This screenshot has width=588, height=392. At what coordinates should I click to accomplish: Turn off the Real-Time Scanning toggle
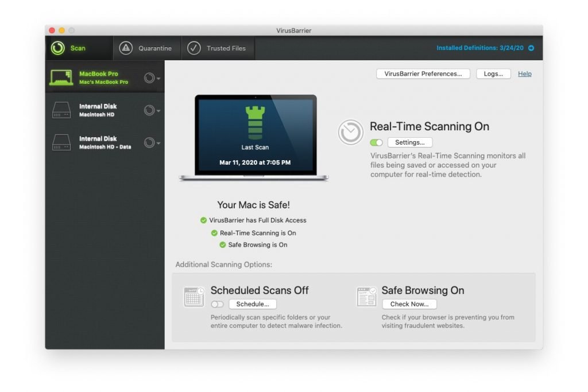376,142
